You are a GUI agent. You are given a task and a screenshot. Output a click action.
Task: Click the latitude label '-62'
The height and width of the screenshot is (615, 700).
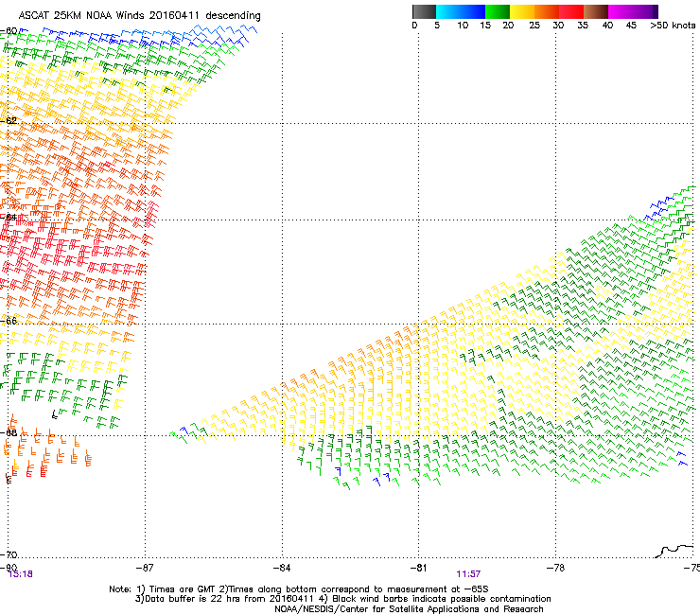tap(9, 120)
